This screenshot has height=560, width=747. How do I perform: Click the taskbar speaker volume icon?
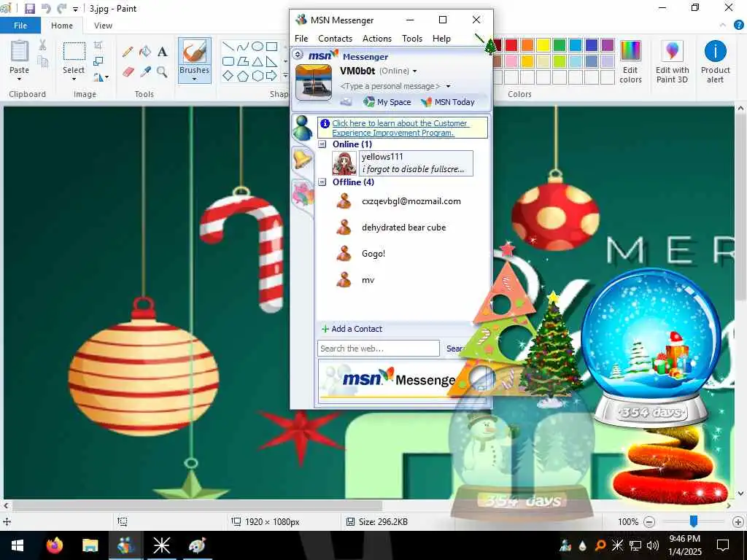(x=653, y=545)
